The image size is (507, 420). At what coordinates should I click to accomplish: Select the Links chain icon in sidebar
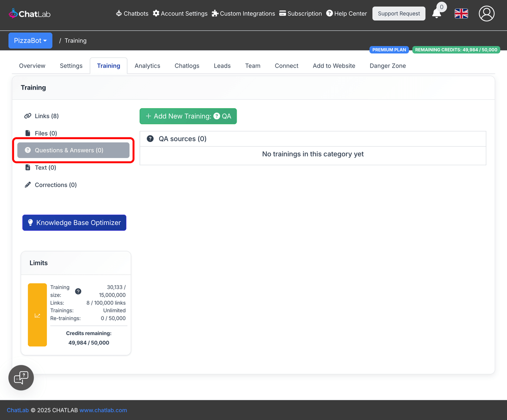[28, 116]
